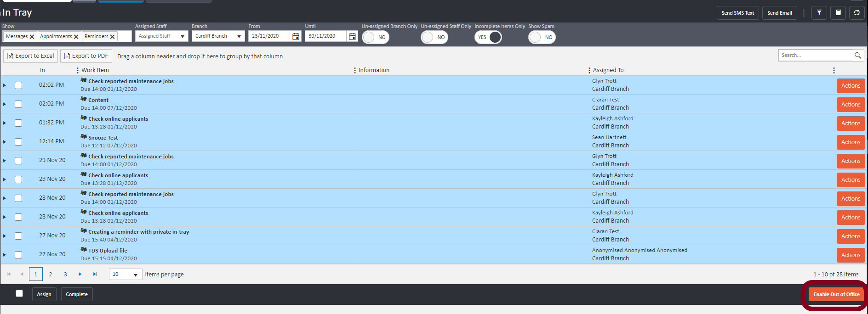Image resolution: width=868 pixels, height=314 pixels.
Task: Toggle the Show Spam switch
Action: point(542,37)
